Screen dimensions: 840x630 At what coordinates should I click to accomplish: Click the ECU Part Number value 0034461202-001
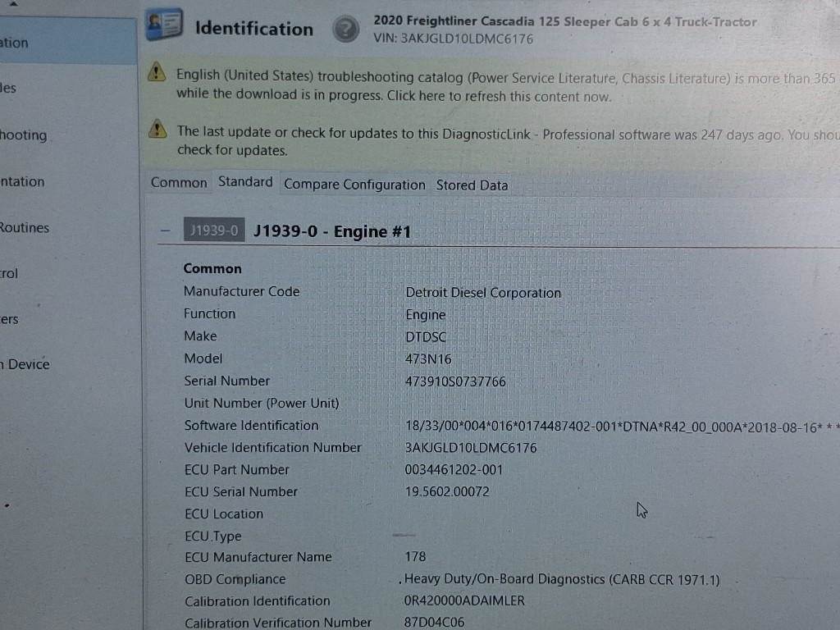click(454, 470)
